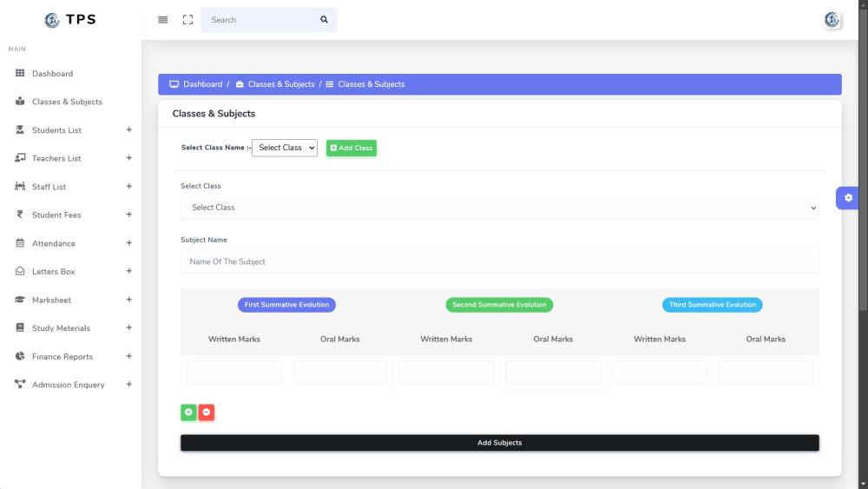Image resolution: width=868 pixels, height=489 pixels.
Task: Click Second Summative Oral Marks input
Action: click(553, 373)
